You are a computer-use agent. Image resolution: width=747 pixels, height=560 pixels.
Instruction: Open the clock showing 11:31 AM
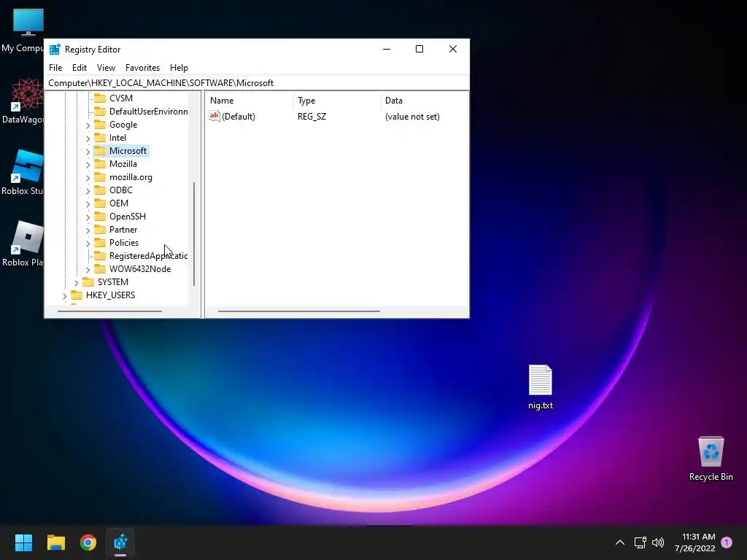pos(695,542)
